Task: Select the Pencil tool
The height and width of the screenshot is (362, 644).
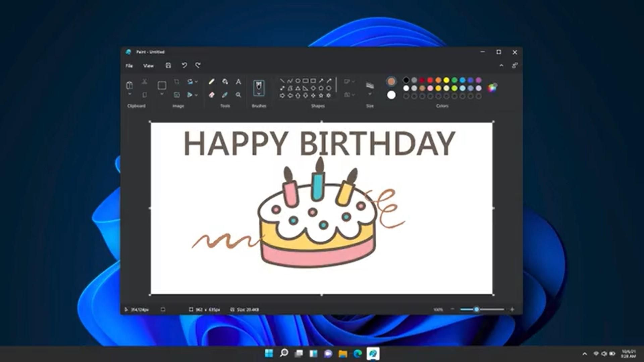Action: click(211, 81)
